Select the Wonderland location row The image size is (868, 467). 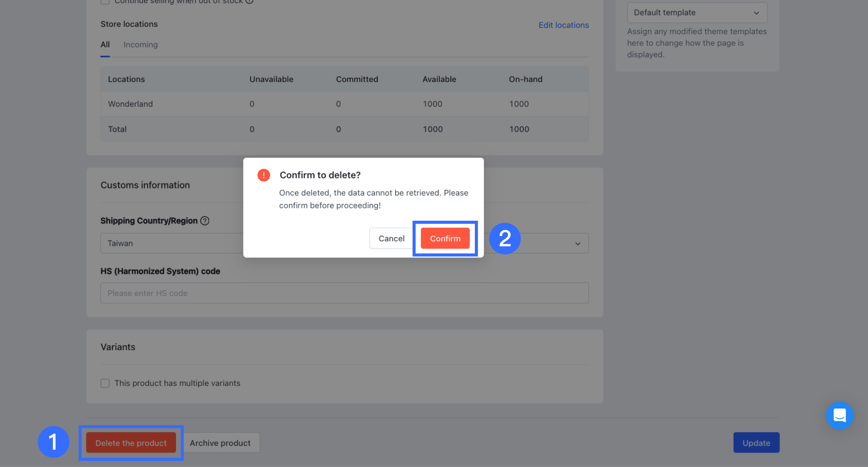(x=130, y=104)
